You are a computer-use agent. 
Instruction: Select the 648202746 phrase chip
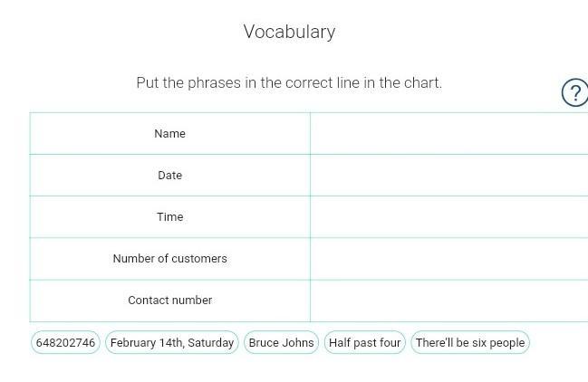tap(65, 342)
